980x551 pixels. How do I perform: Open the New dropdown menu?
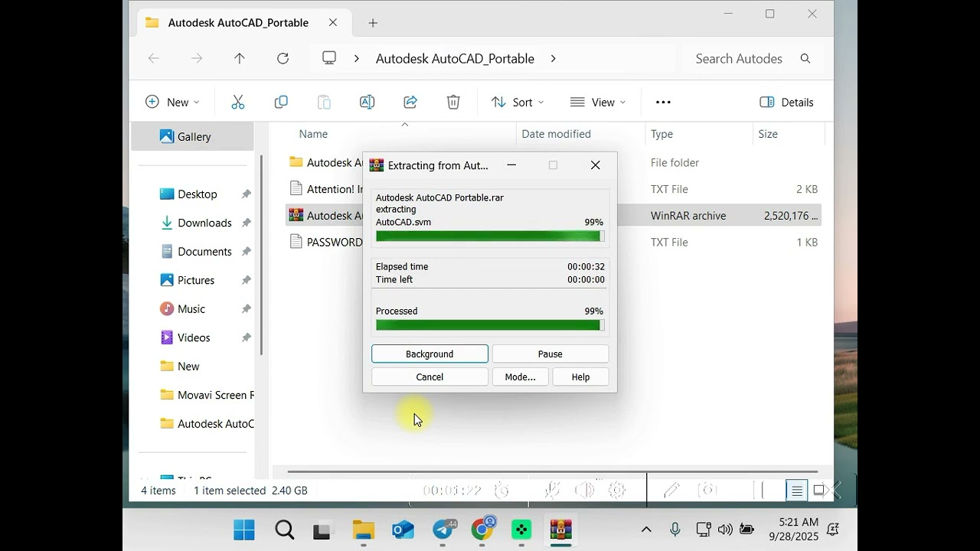pos(172,102)
